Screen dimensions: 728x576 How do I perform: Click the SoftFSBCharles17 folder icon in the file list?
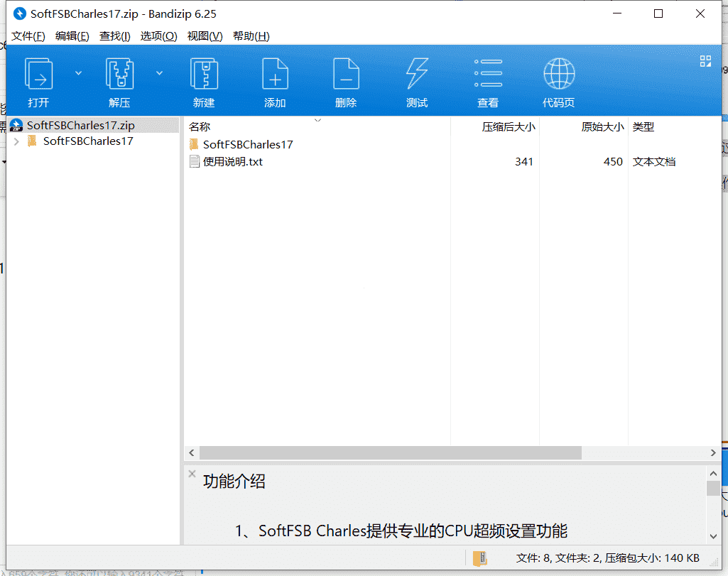tap(194, 144)
